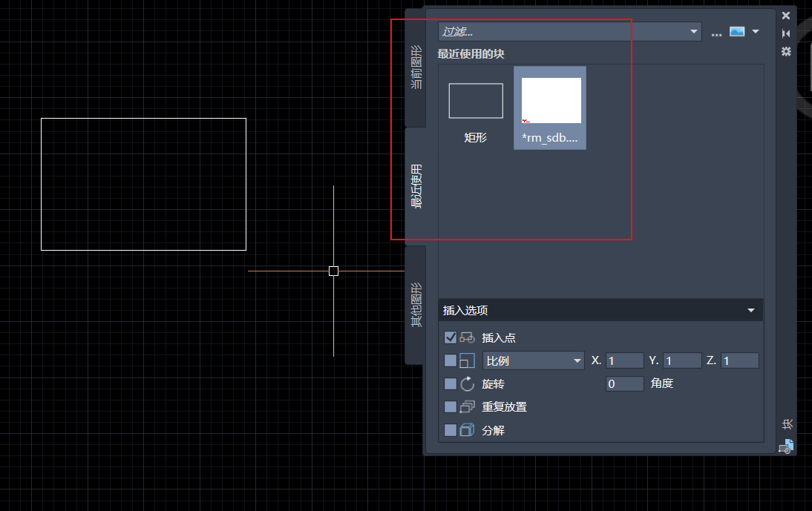Enable the 重复放置 checkbox
812x511 pixels.
coord(451,407)
